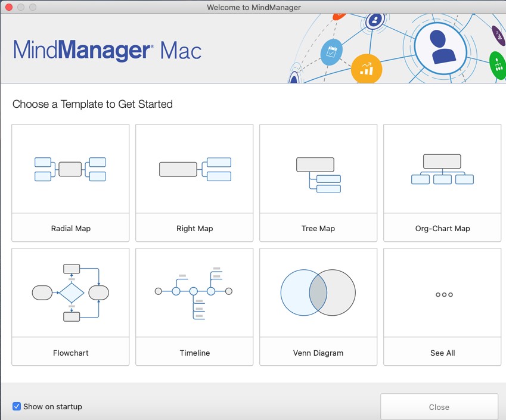This screenshot has height=420, width=506.
Task: Click the Tree Map label
Action: tap(318, 228)
